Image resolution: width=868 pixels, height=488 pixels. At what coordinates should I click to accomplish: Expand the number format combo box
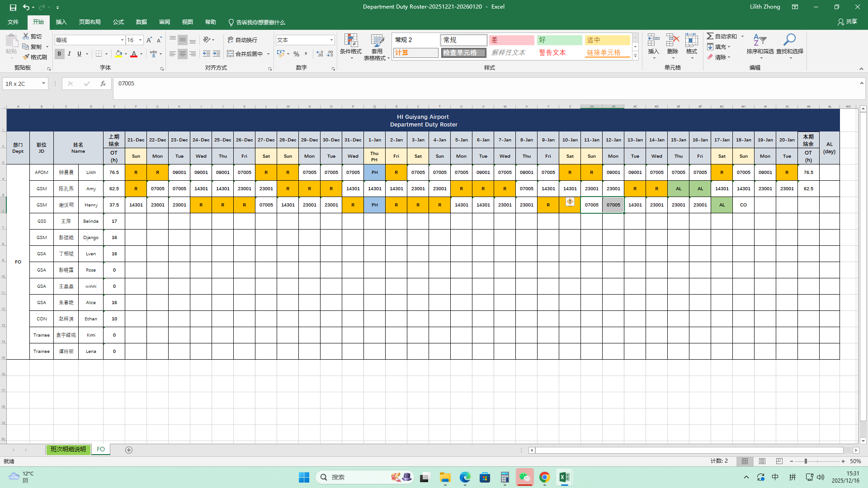(x=331, y=40)
